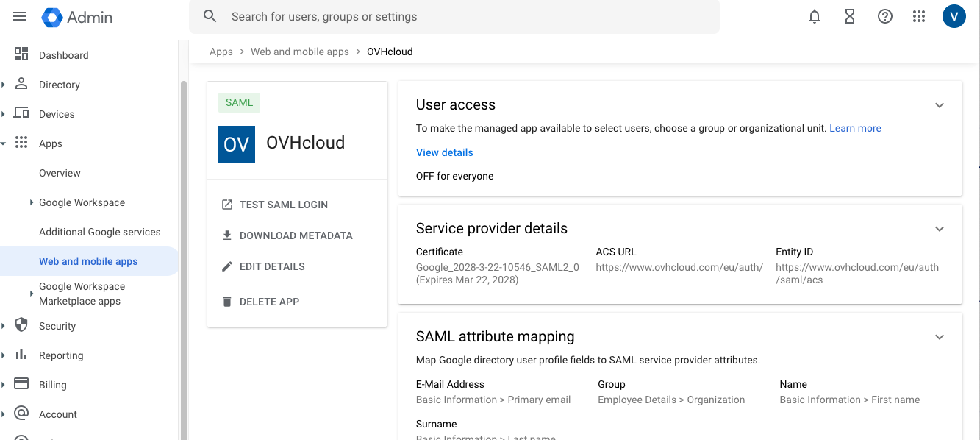
Task: Select Web and mobile apps in sidebar
Action: coord(88,261)
